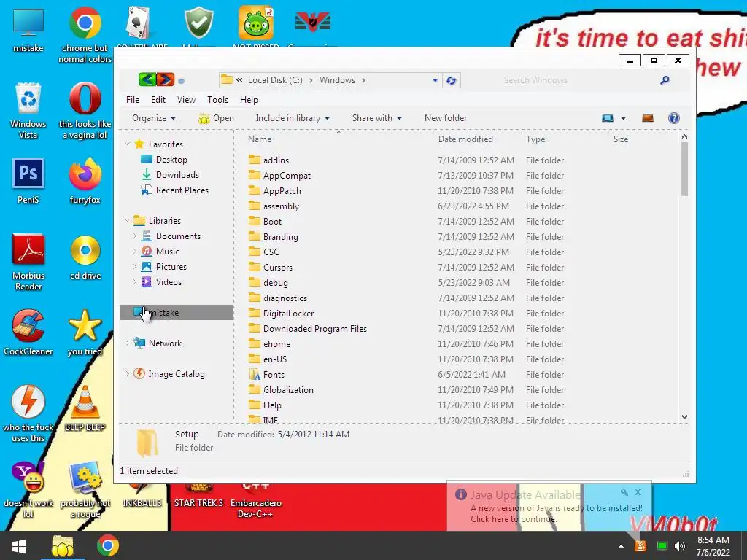The width and height of the screenshot is (747, 560).
Task: Select the Yahoo 'doesn't work lol' icon
Action: coord(28,489)
